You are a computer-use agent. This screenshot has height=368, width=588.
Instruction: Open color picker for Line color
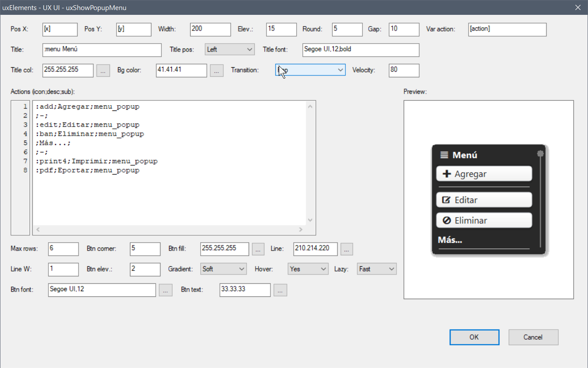(x=347, y=249)
